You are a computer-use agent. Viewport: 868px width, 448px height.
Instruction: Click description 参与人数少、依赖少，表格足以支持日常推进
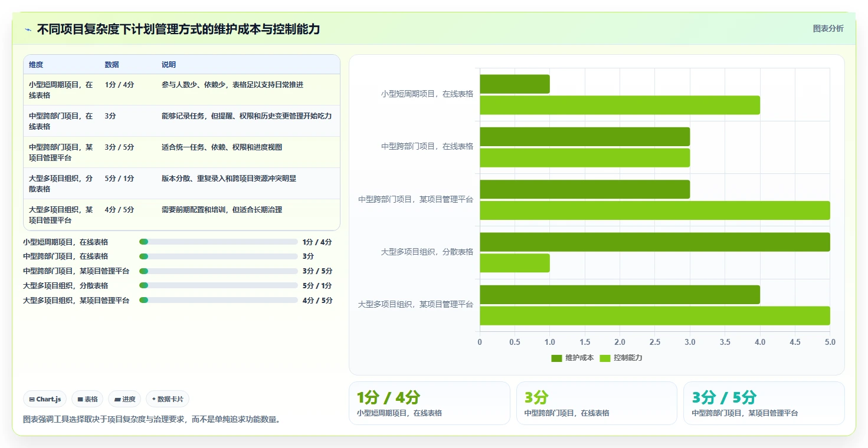[x=232, y=85]
